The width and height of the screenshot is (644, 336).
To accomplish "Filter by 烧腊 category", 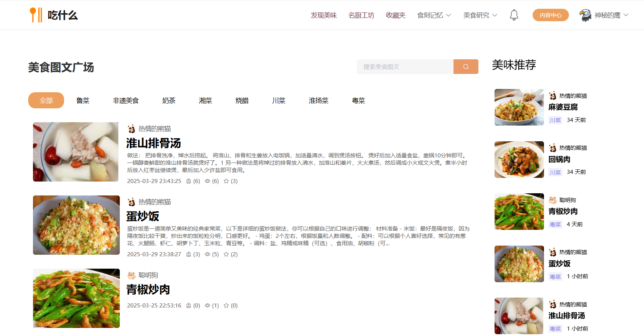I will pyautogui.click(x=242, y=101).
